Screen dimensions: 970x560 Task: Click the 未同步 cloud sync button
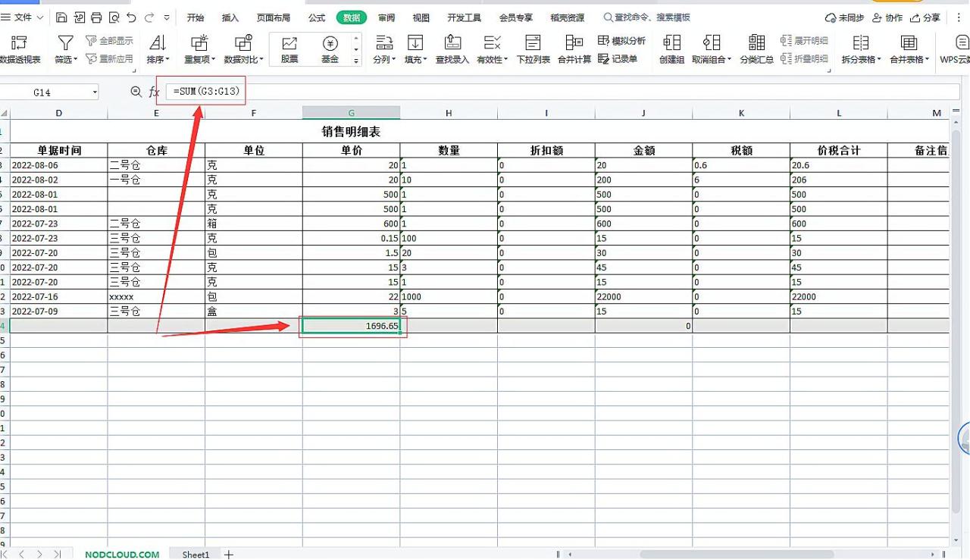[x=844, y=17]
